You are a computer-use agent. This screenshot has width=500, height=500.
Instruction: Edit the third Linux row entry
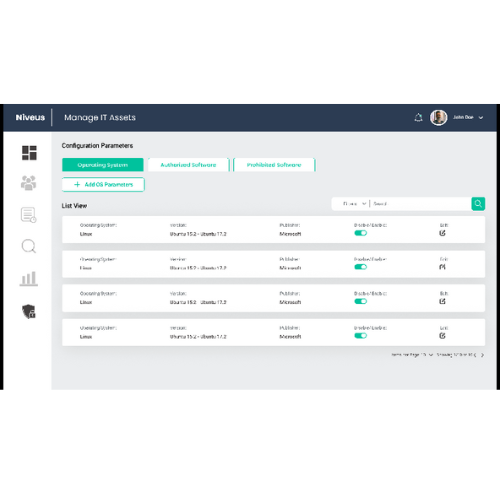point(442,301)
